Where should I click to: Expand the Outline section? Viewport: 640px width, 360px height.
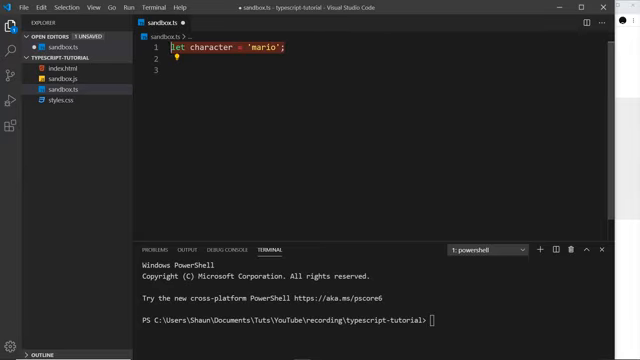click(x=27, y=355)
